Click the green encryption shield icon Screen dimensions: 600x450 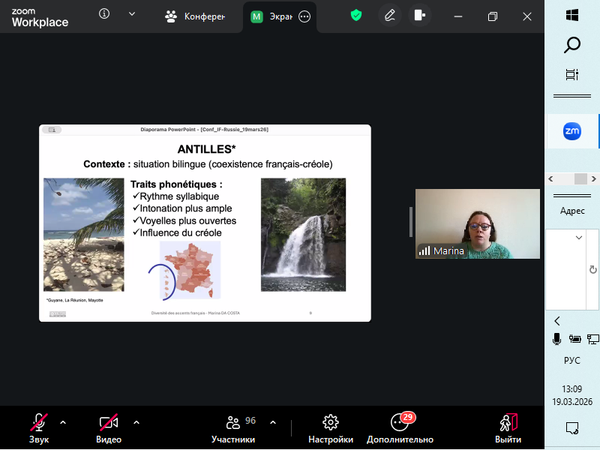pyautogui.click(x=356, y=15)
